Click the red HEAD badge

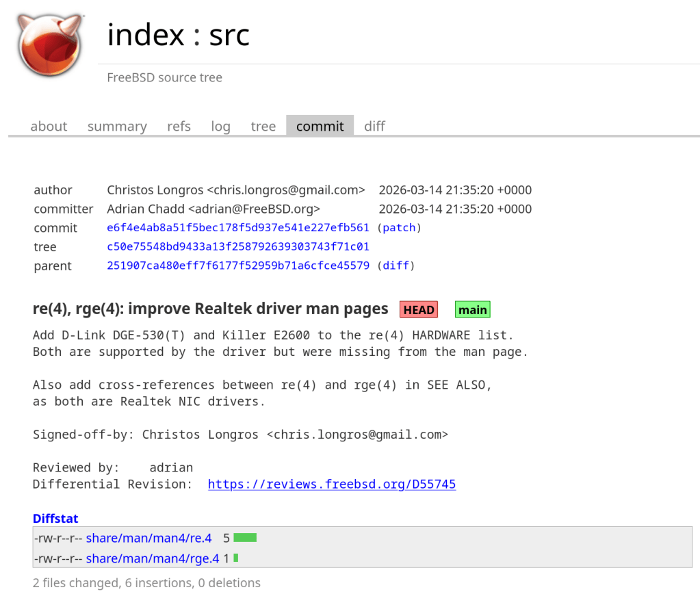(x=419, y=310)
